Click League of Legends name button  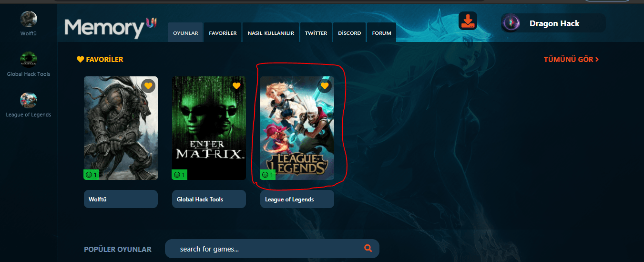(x=297, y=199)
